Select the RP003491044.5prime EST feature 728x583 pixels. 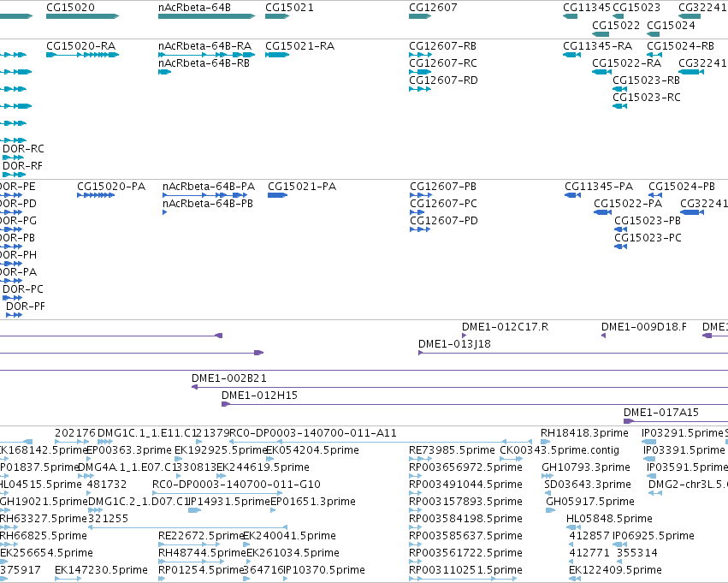(x=416, y=493)
